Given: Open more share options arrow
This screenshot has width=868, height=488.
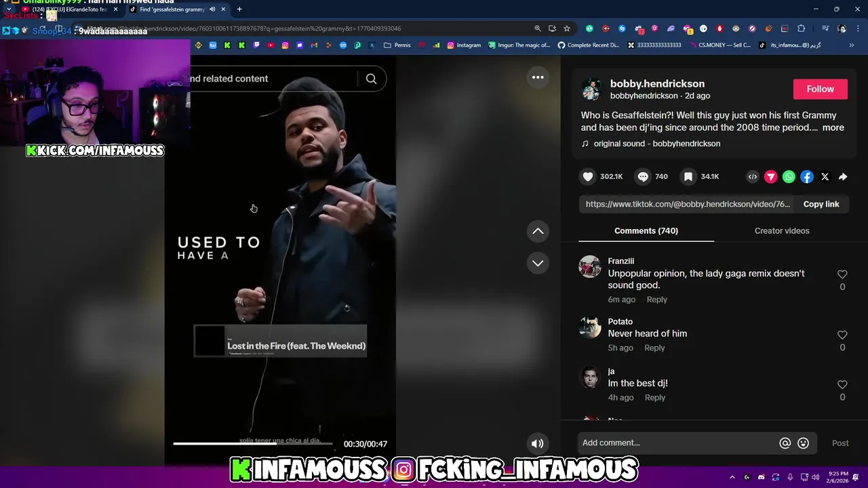Looking at the screenshot, I should click(843, 177).
